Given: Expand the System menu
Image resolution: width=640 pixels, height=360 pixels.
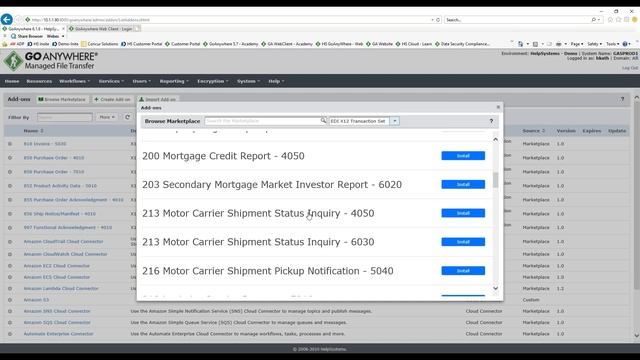Looking at the screenshot, I should click(x=248, y=81).
